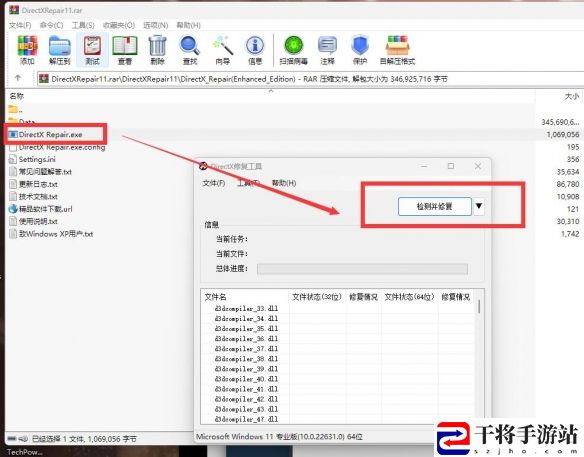
Task: Select 致Windows XP用户.txt file
Action: [x=51, y=234]
